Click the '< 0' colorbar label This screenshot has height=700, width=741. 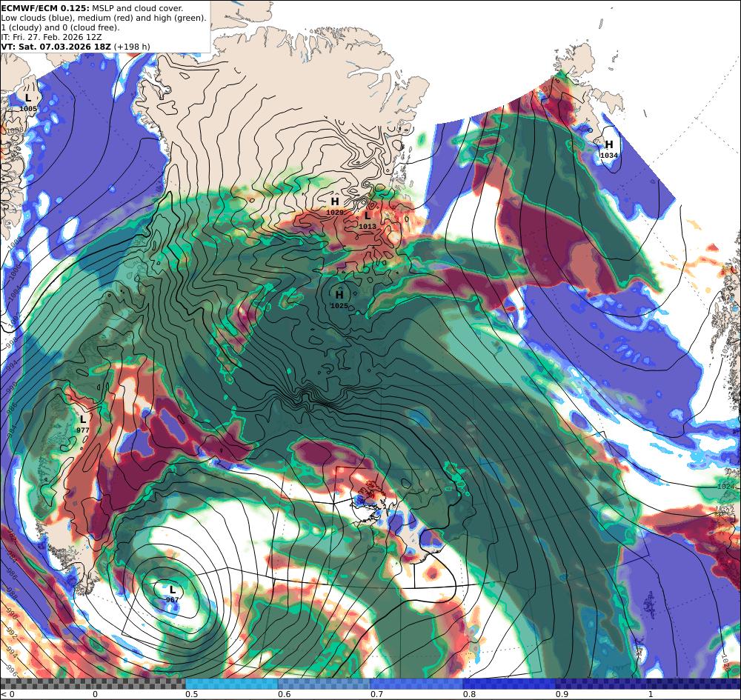[7, 694]
